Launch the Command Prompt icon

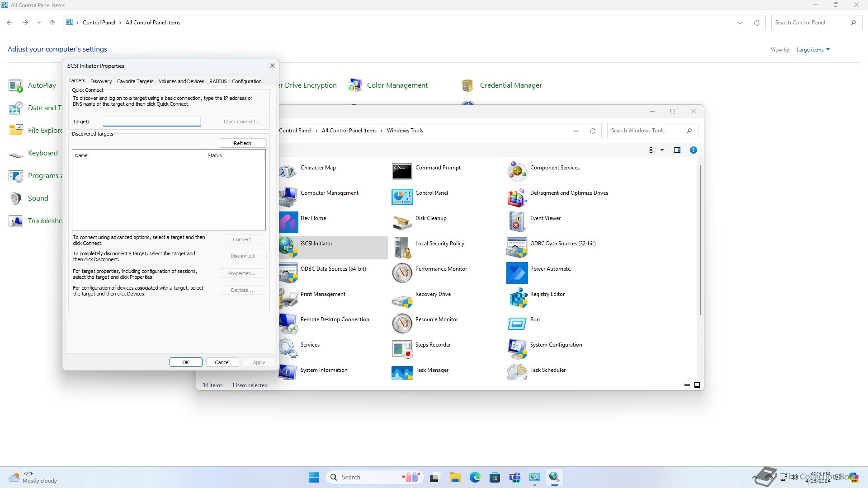coord(402,171)
